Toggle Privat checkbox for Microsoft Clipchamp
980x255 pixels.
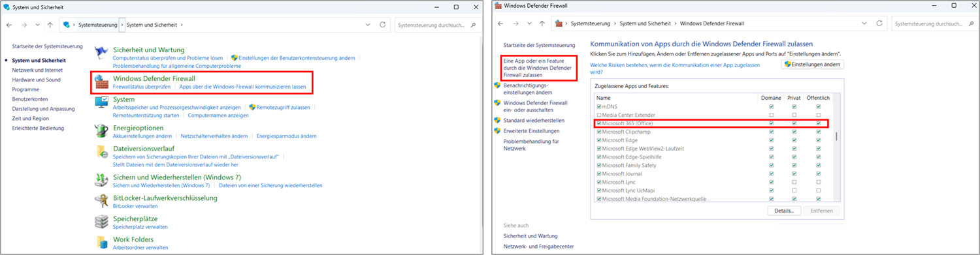(x=794, y=132)
